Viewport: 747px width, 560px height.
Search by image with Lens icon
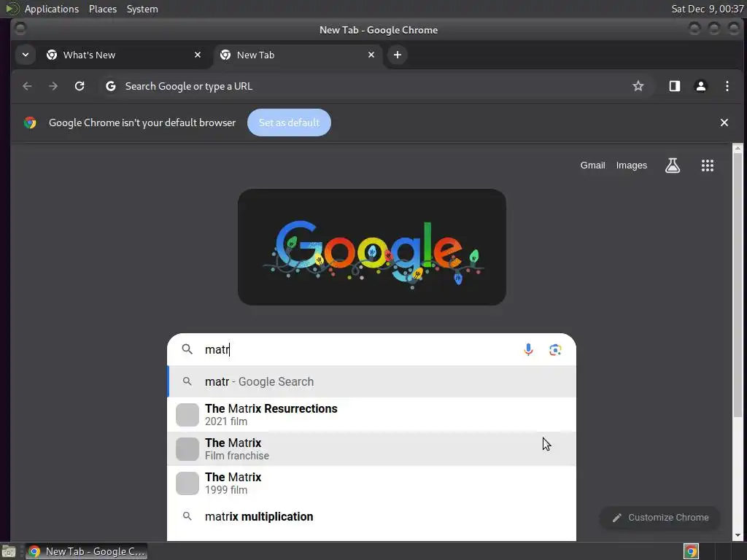555,349
